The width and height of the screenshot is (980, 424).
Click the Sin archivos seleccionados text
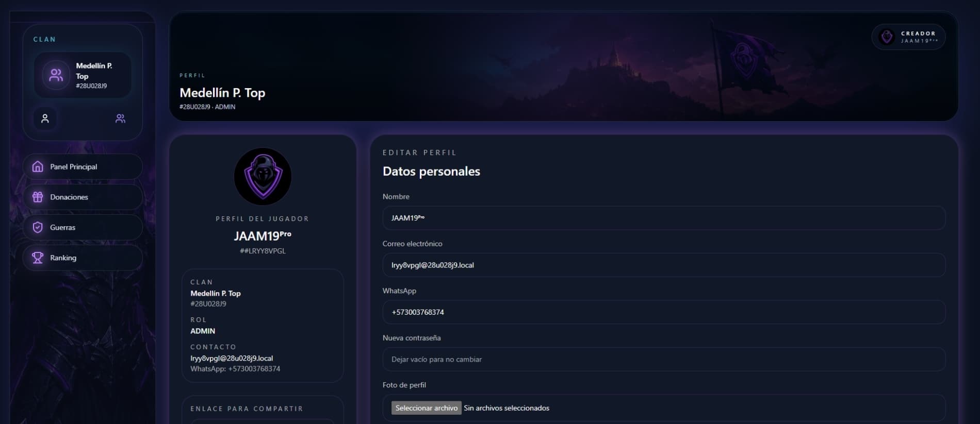(507, 408)
